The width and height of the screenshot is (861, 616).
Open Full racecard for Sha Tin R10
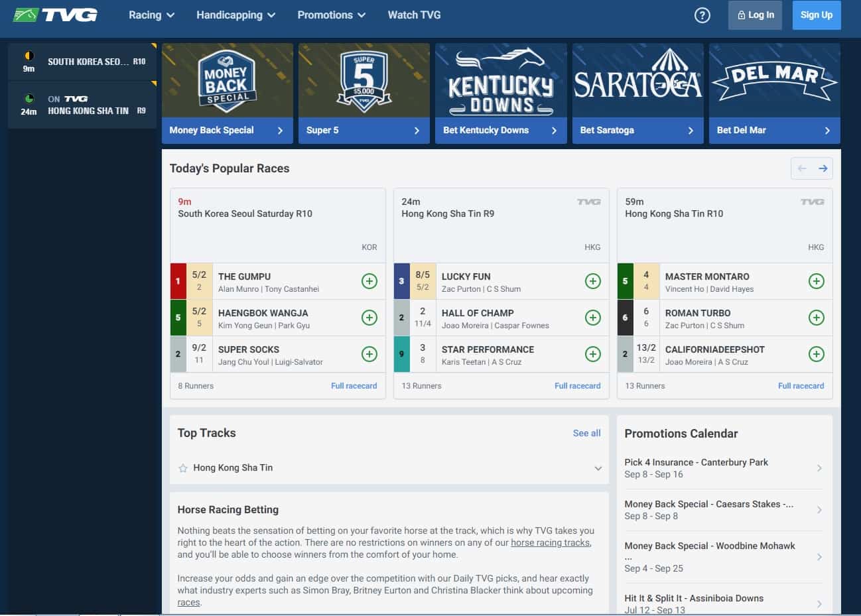point(801,386)
